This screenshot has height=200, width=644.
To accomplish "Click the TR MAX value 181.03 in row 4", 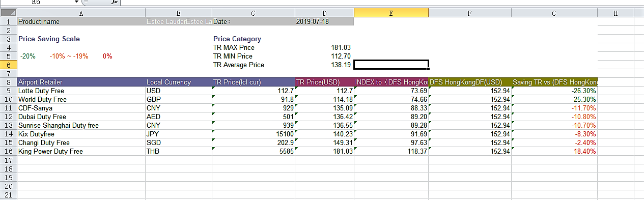I will click(324, 48).
